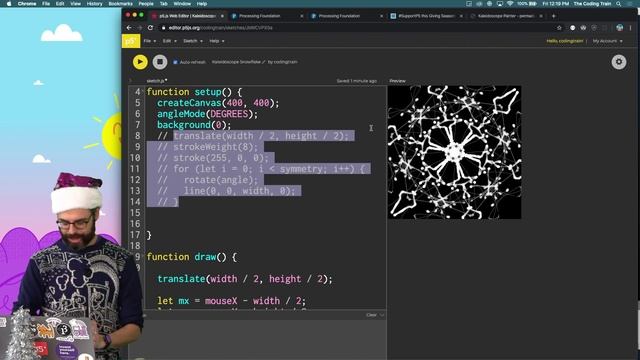Reload the page in Chrome
The image size is (640, 360).
[x=150, y=28]
